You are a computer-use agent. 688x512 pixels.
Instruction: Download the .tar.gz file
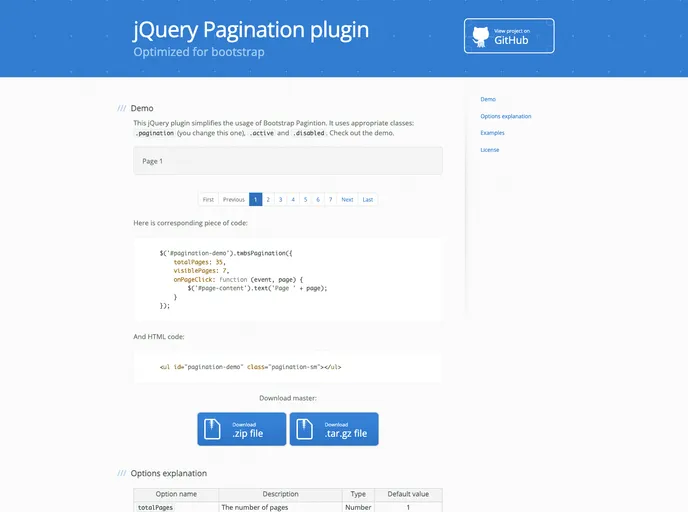click(334, 429)
